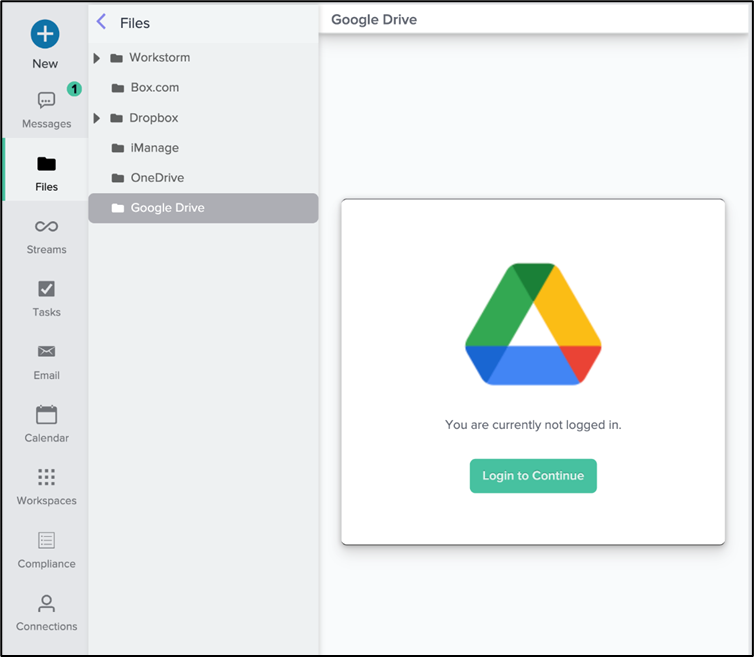Collapse the Files panel with back chevron
754x657 pixels.
coord(101,22)
